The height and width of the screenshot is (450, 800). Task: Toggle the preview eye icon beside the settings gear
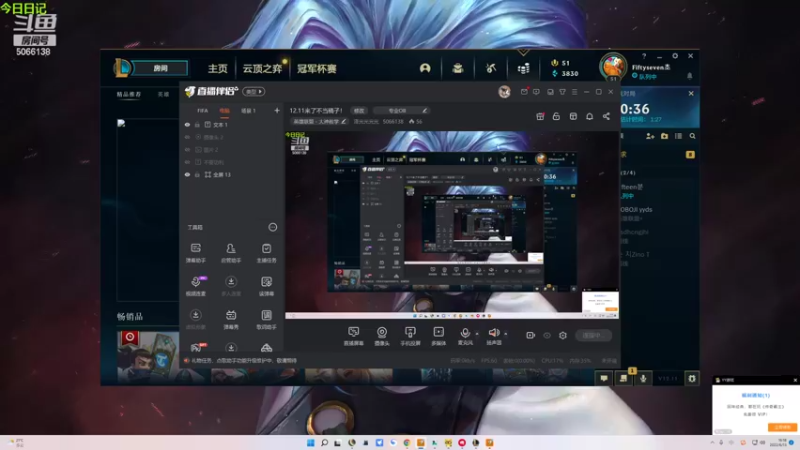547,335
